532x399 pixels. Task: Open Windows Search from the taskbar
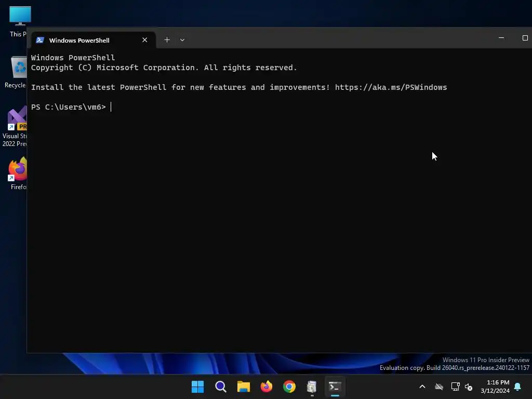pyautogui.click(x=220, y=387)
